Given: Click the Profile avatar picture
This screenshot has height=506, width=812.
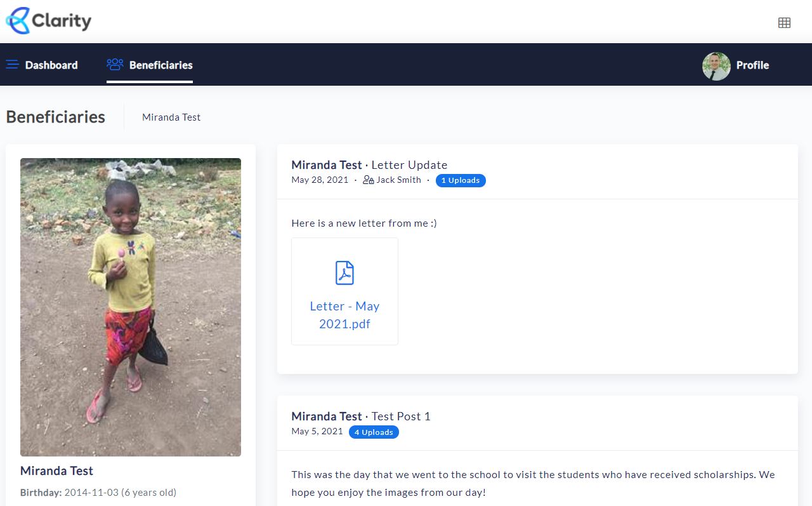Looking at the screenshot, I should click(x=716, y=66).
